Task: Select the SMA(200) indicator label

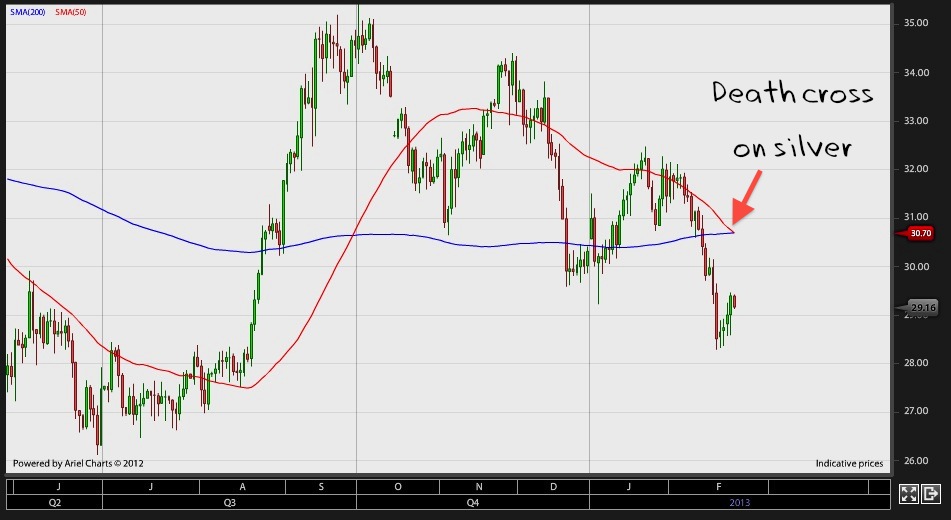Action: pyautogui.click(x=27, y=12)
